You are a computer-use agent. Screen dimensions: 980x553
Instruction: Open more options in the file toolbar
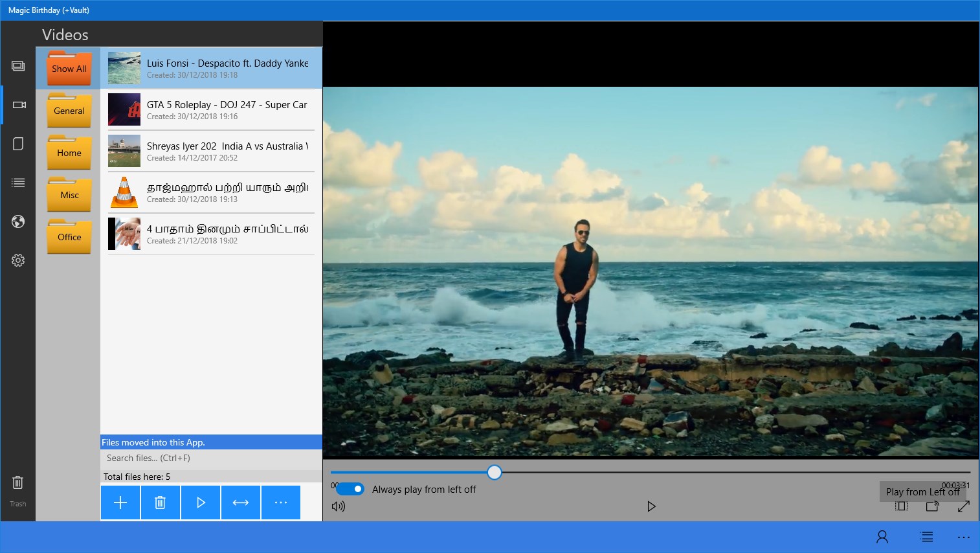(x=281, y=502)
